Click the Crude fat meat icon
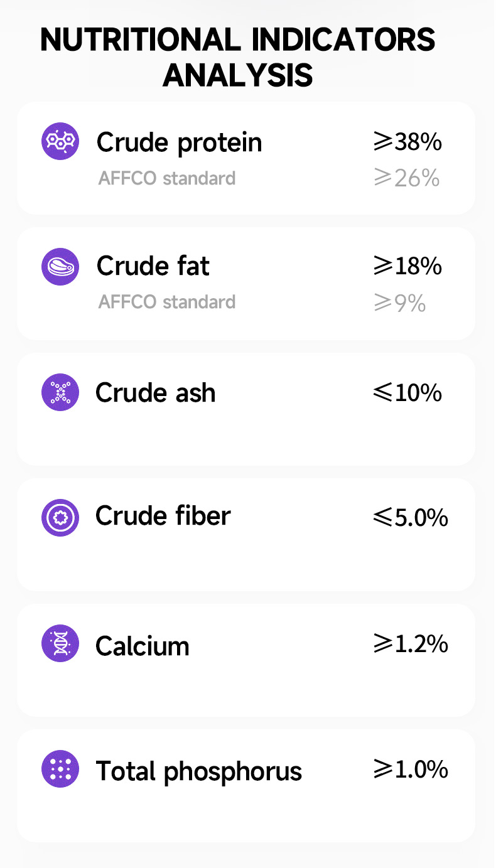 [60, 267]
